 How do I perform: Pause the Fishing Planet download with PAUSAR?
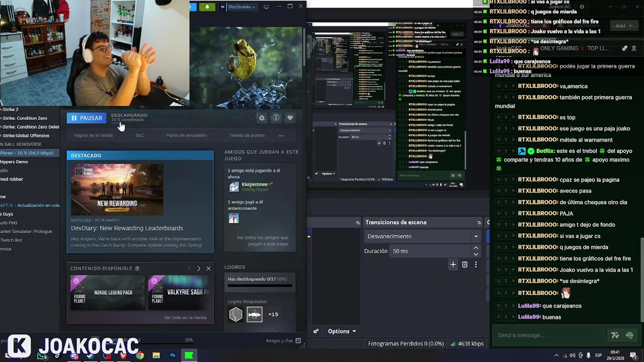(x=87, y=118)
